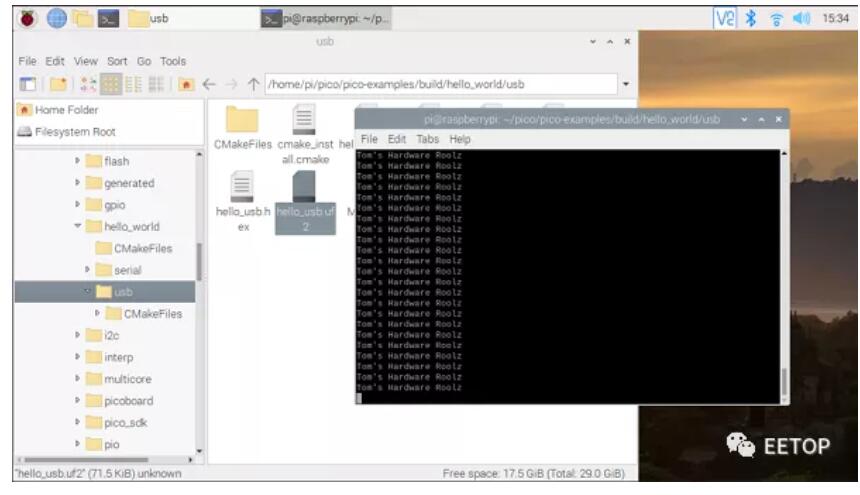Viewport: 860px width, 495px height.
Task: Open the file manager launcher in taskbar
Action: coord(83,19)
